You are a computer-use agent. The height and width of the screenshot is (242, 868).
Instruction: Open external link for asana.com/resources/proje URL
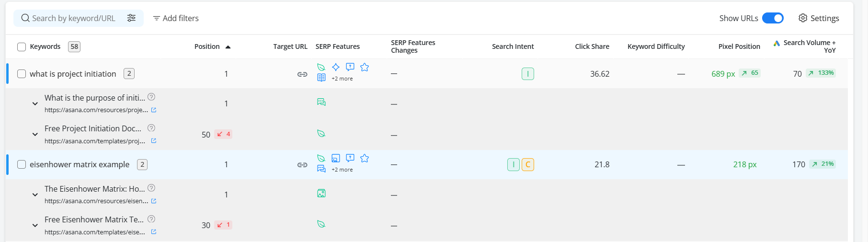(154, 110)
